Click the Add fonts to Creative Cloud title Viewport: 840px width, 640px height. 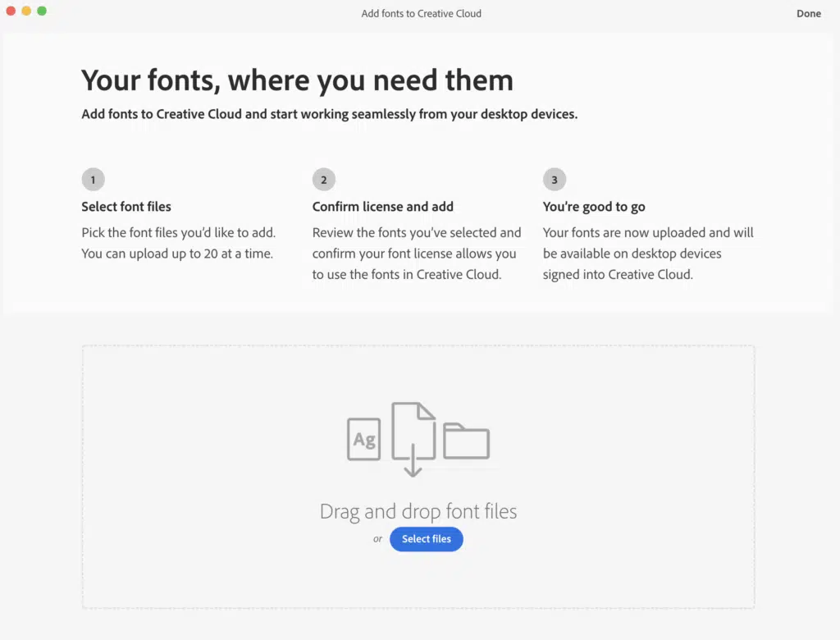pos(421,13)
